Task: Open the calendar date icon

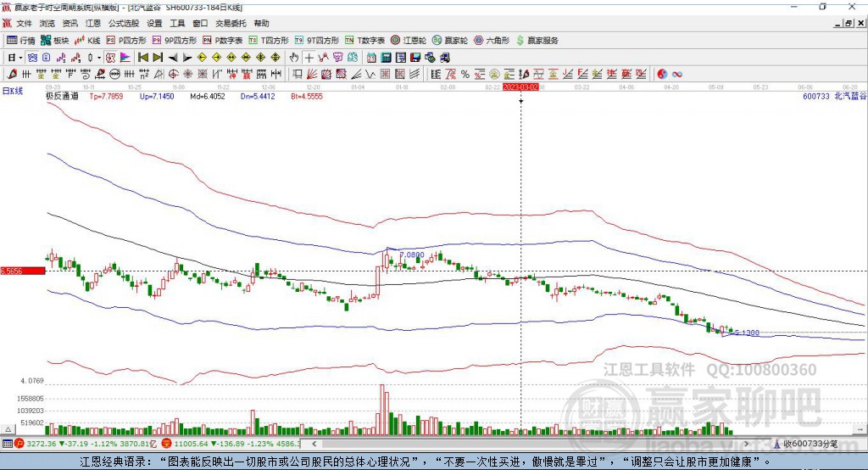Action: coord(371,58)
